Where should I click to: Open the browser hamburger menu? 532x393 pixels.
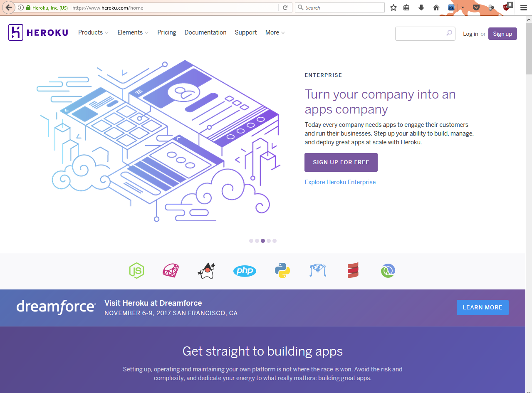(x=524, y=7)
